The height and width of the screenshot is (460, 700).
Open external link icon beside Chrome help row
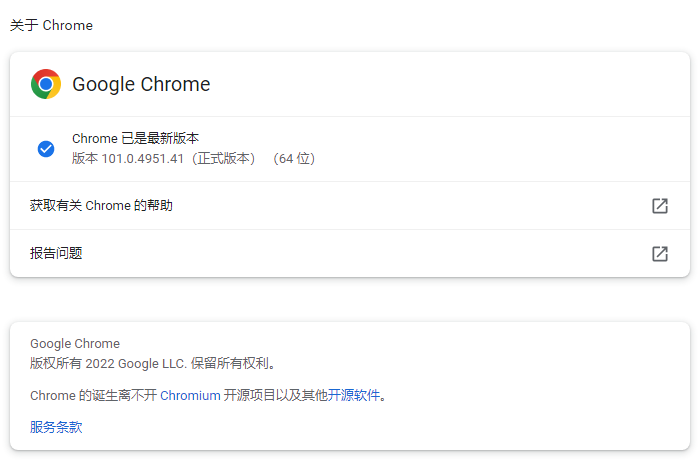[x=660, y=206]
